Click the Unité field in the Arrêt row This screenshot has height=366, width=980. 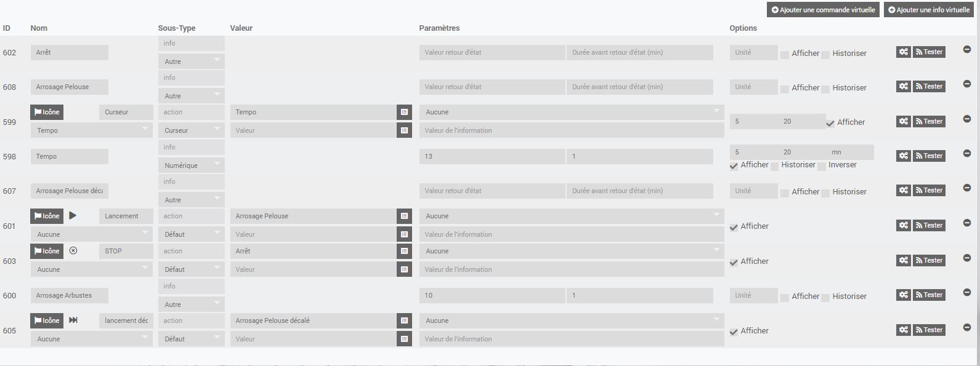coord(753,53)
